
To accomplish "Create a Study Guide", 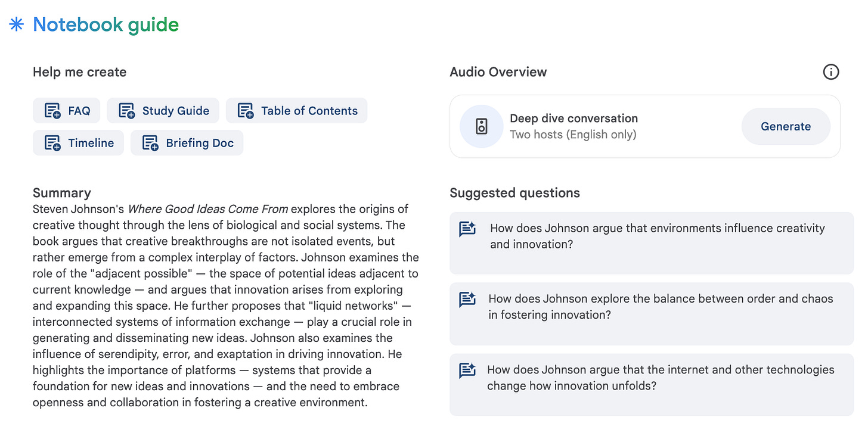I will 163,111.
